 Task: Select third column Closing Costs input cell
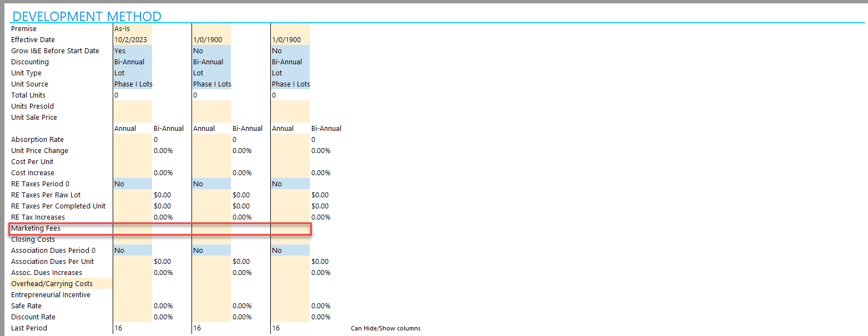[x=290, y=239]
